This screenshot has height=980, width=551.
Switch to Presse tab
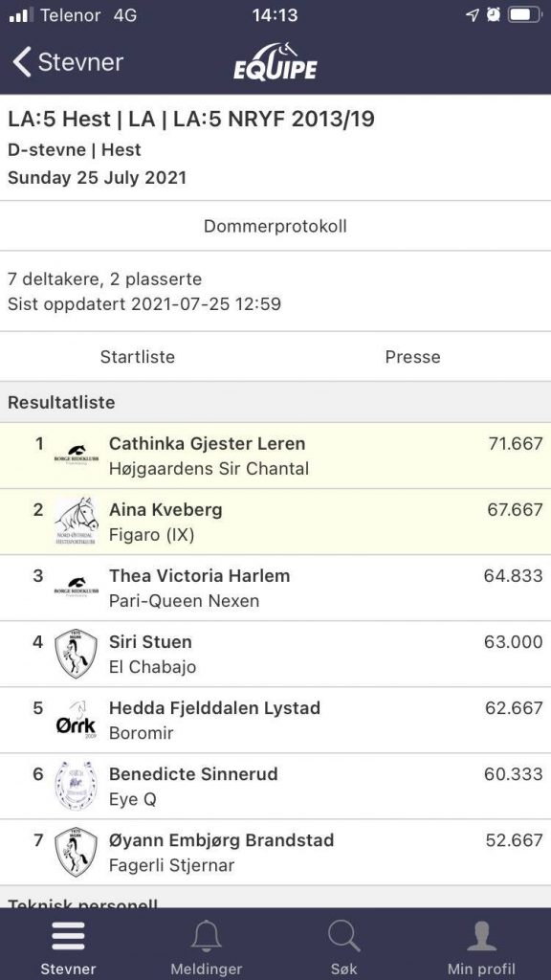(413, 357)
